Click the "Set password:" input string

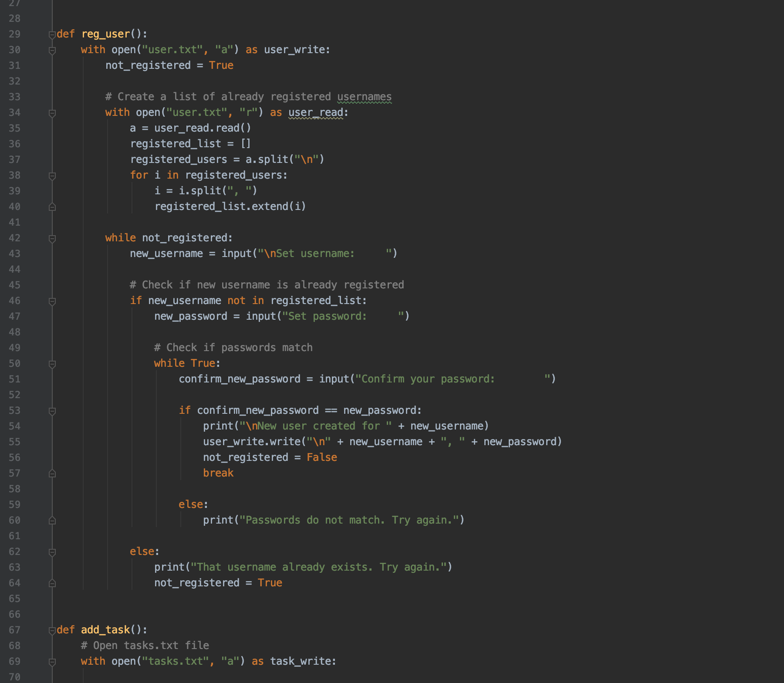(343, 316)
